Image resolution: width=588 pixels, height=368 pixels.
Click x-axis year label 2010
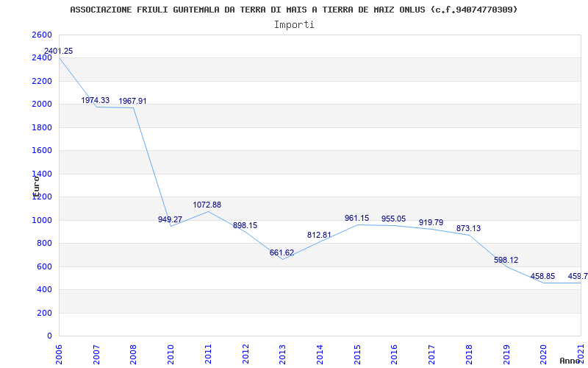tap(171, 354)
